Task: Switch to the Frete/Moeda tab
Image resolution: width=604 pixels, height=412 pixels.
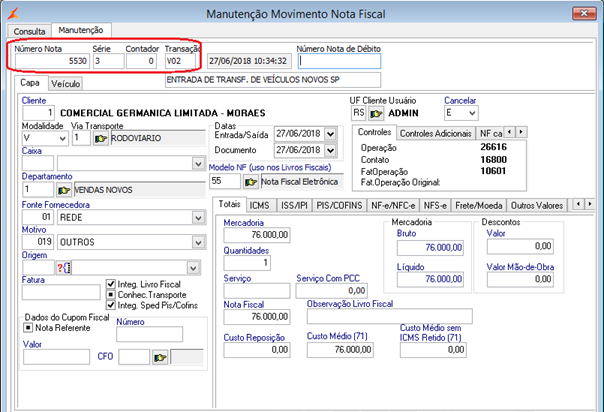Action: point(479,206)
